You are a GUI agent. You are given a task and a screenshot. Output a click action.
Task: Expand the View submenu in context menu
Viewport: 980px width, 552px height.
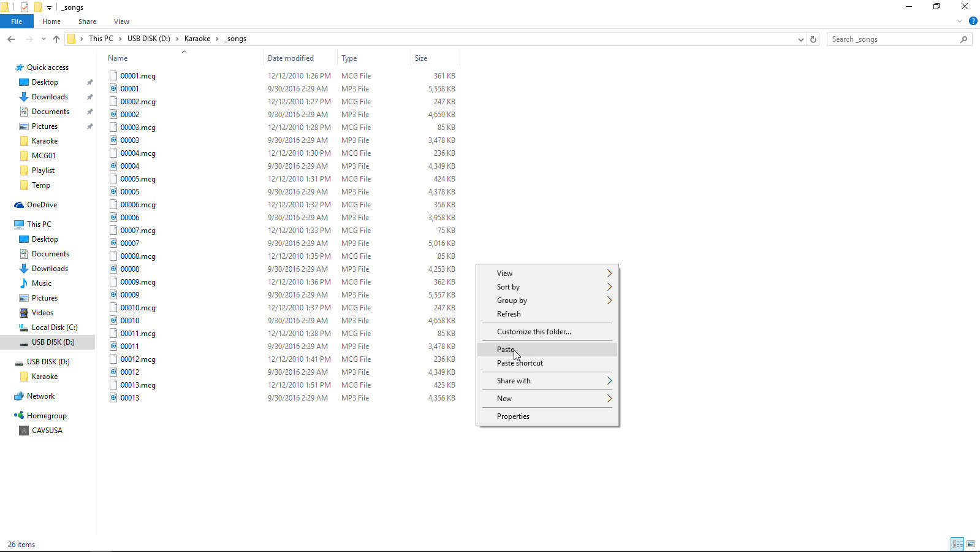click(x=547, y=274)
